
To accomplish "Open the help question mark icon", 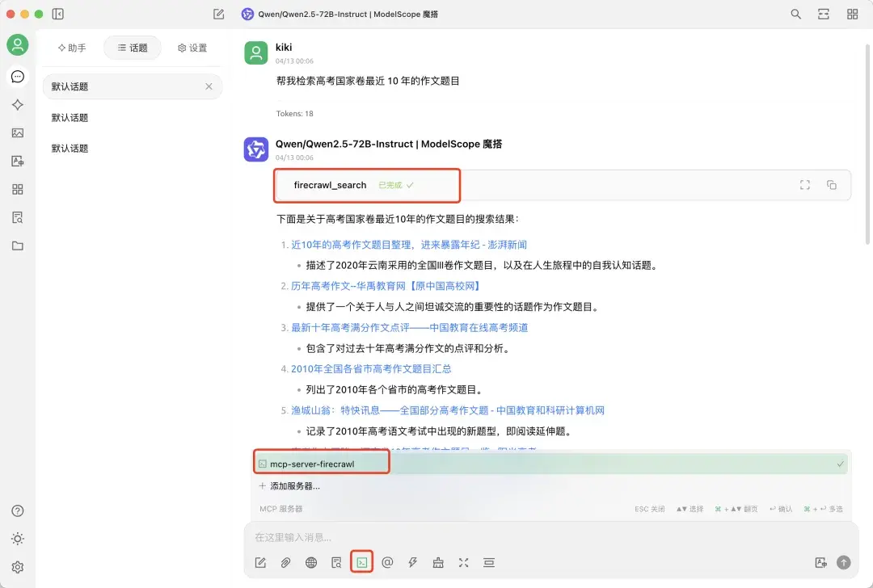I will pyautogui.click(x=18, y=510).
